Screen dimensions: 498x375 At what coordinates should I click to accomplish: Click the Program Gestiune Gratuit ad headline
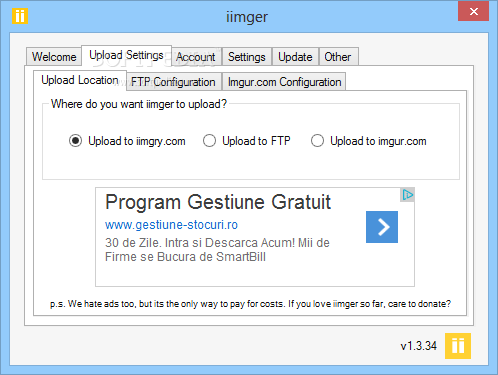tap(218, 202)
